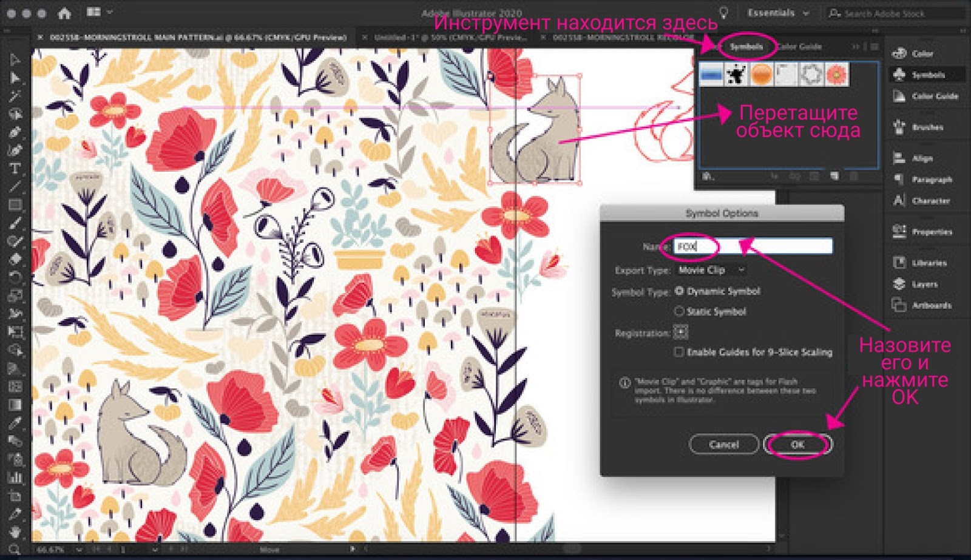Switch to the Untitled-1 document tab
The height and width of the screenshot is (560, 971).
(450, 38)
